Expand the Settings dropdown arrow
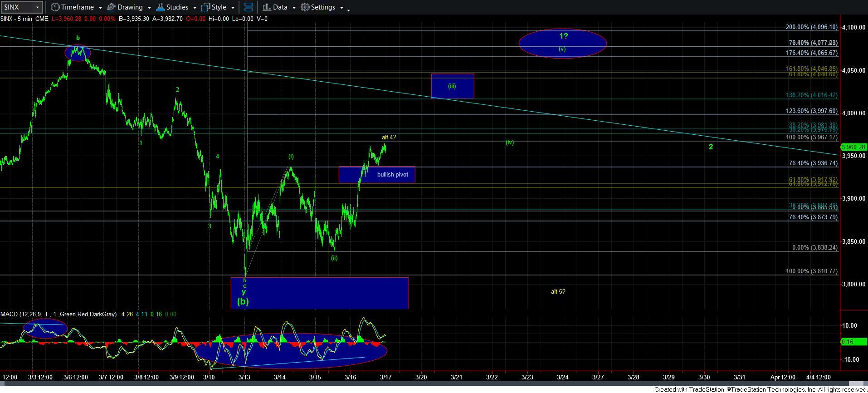868x393 pixels. pyautogui.click(x=341, y=8)
